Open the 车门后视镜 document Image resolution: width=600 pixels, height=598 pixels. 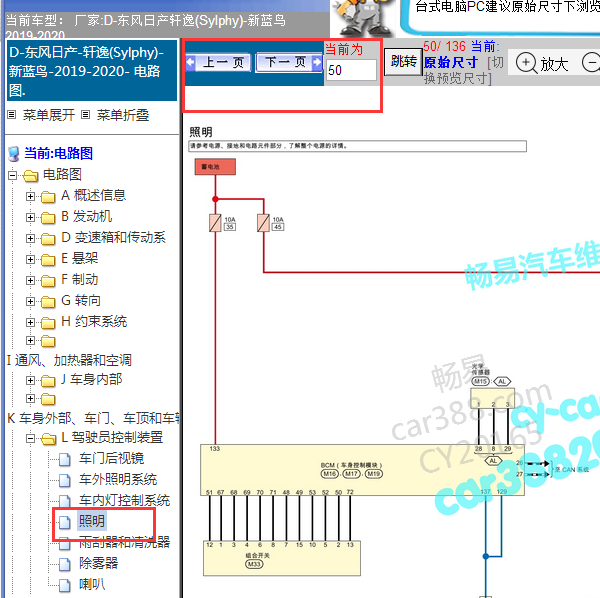(111, 458)
